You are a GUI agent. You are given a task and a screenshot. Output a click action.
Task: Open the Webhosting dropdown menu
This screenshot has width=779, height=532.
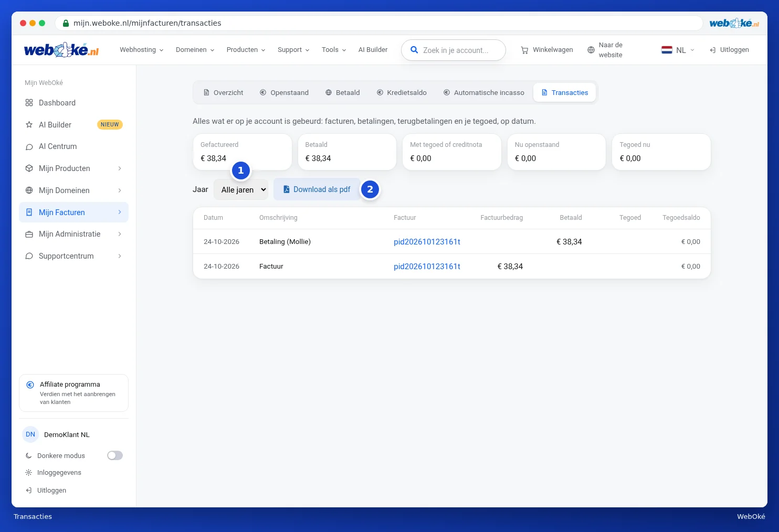(x=141, y=50)
